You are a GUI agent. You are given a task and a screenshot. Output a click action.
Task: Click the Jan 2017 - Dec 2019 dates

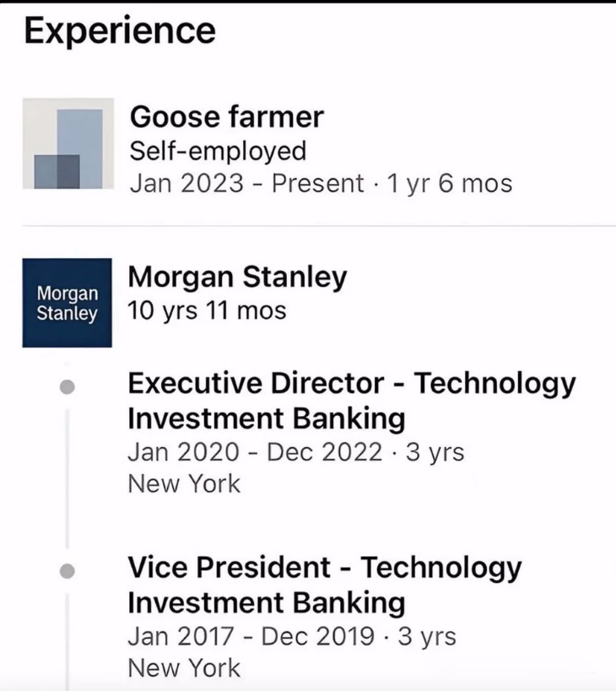tap(251, 636)
